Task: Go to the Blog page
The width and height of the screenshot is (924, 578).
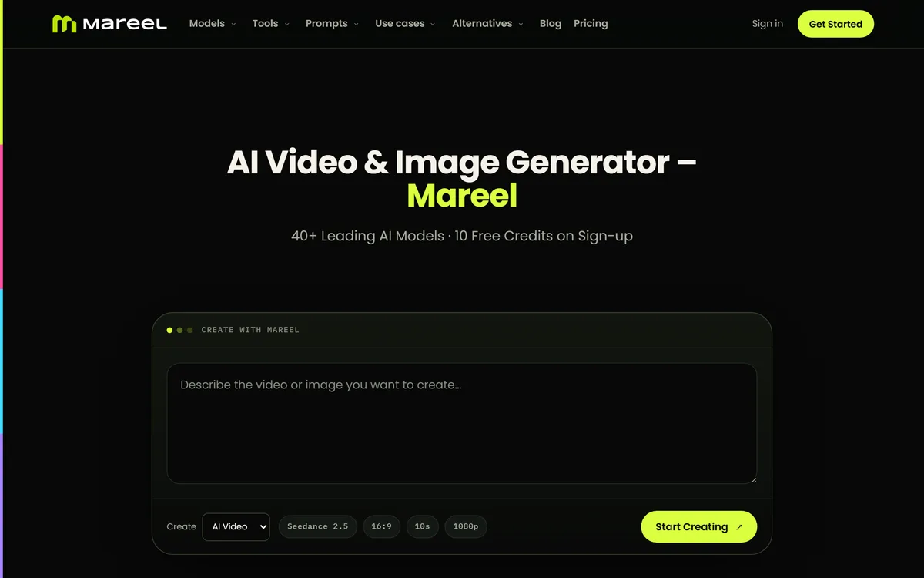Action: pyautogui.click(x=551, y=24)
